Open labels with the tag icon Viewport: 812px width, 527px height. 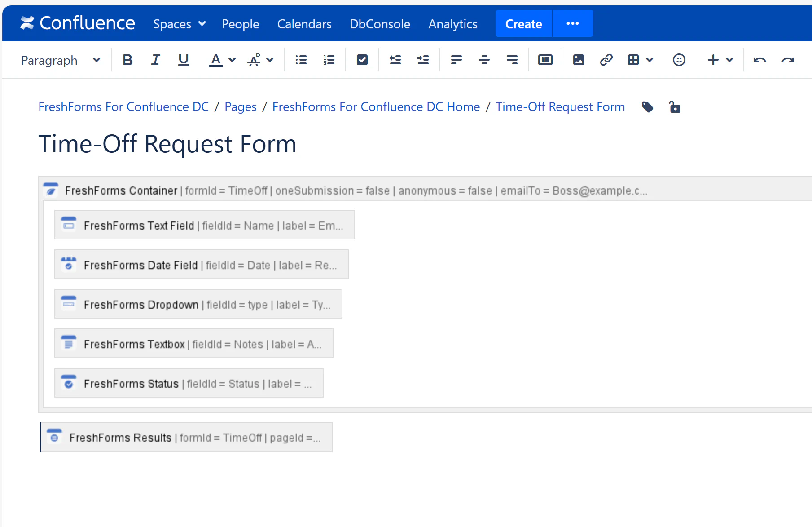pyautogui.click(x=648, y=107)
